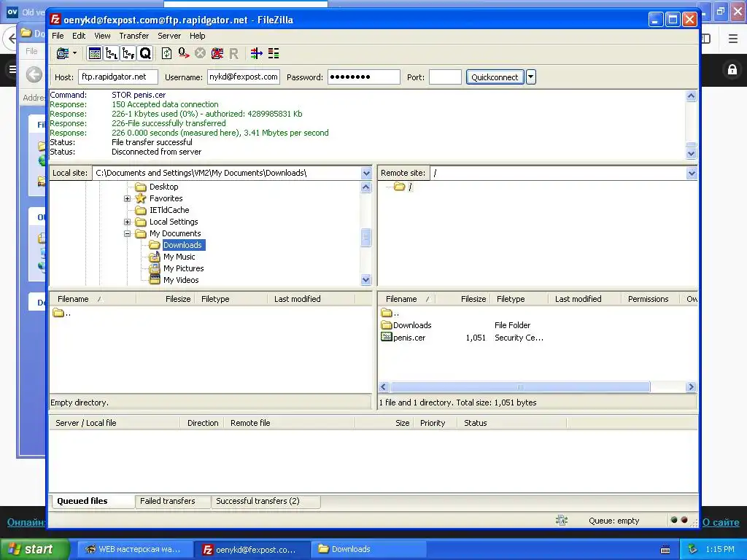Screen dimensions: 747x560
Task: Toggle transfer queue display
Action: [x=145, y=53]
